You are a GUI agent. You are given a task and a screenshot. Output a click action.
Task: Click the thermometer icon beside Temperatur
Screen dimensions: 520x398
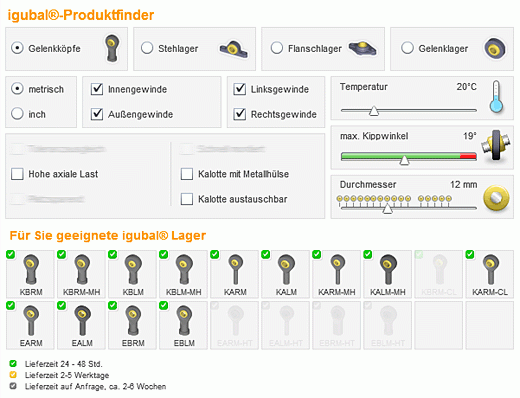tap(496, 97)
